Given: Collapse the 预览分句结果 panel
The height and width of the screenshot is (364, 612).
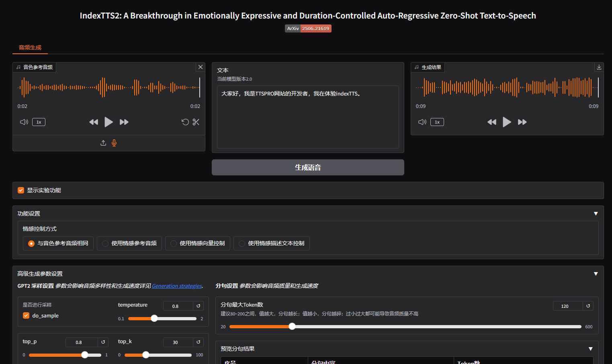Looking at the screenshot, I should click(x=590, y=349).
